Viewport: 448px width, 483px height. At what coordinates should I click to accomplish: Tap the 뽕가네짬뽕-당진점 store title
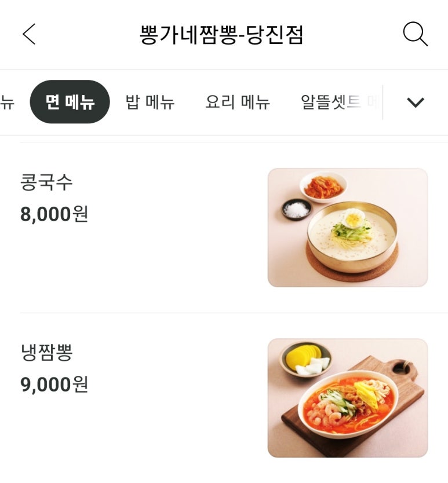click(221, 35)
